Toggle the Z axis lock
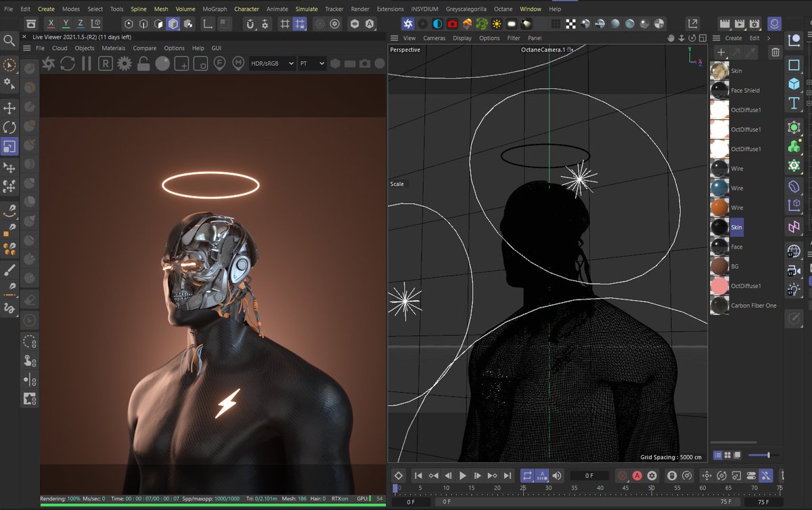This screenshot has height=510, width=812. pos(81,24)
